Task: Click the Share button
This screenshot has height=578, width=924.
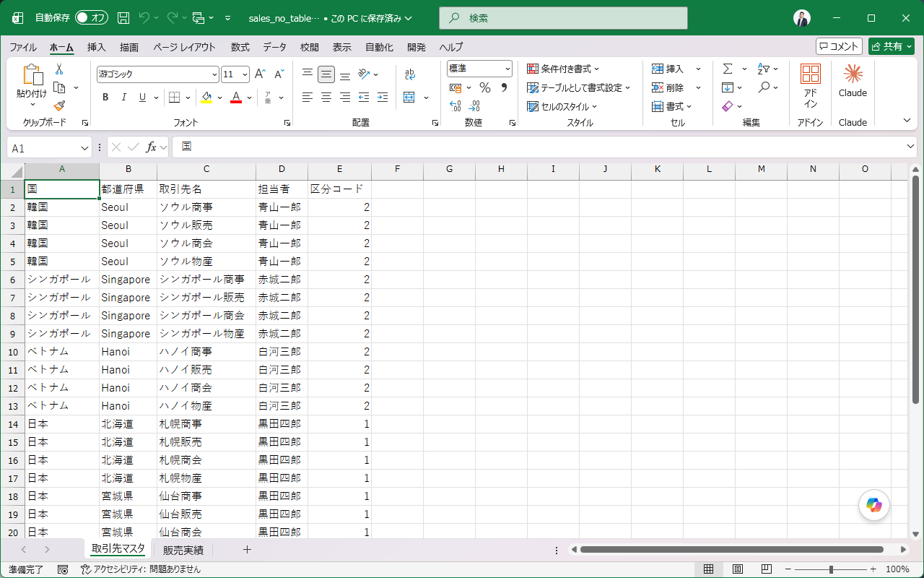Action: coord(892,46)
